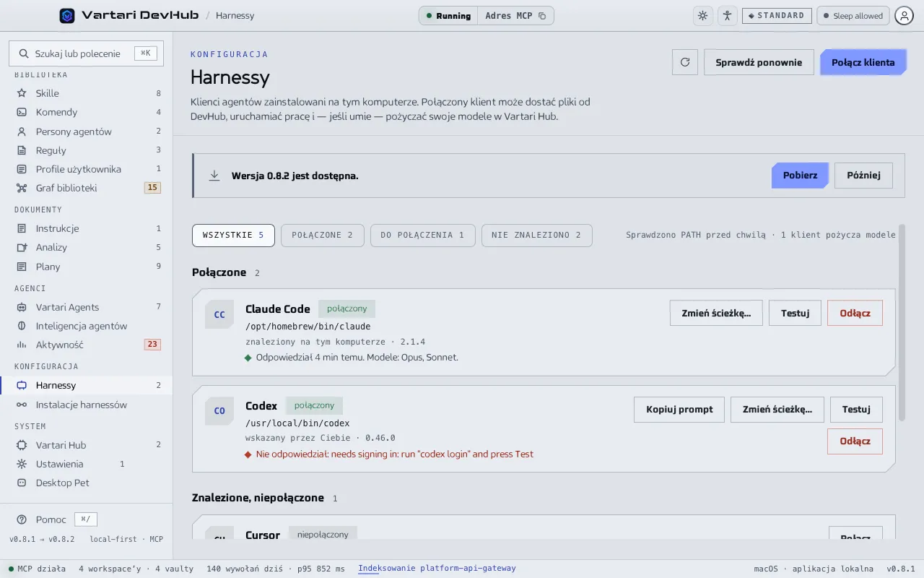Focus the Szukaj lub polecenie search field

pos(86,53)
